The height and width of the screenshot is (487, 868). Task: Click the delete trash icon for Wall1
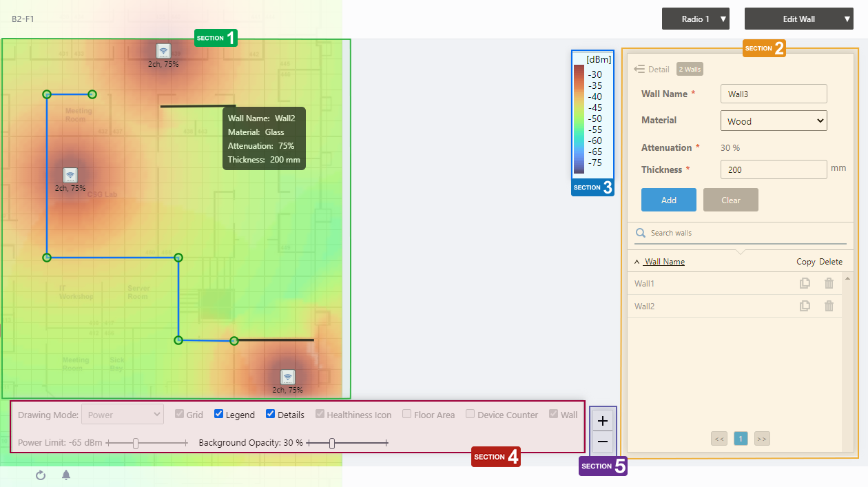pos(829,283)
